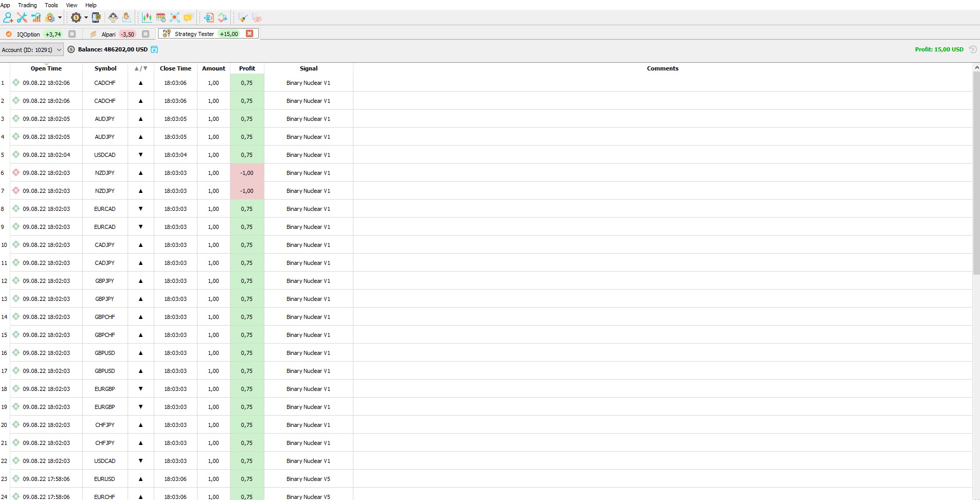
Task: Click the Comments column header
Action: click(663, 68)
